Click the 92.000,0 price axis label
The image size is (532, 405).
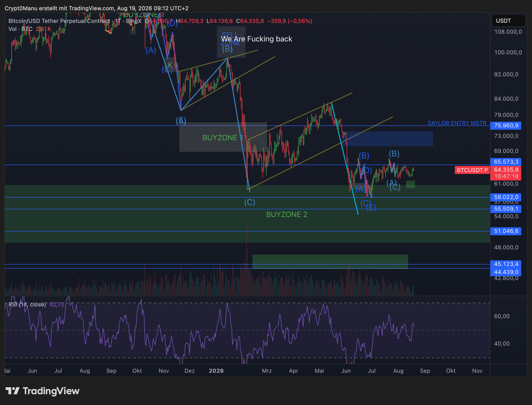(506, 74)
